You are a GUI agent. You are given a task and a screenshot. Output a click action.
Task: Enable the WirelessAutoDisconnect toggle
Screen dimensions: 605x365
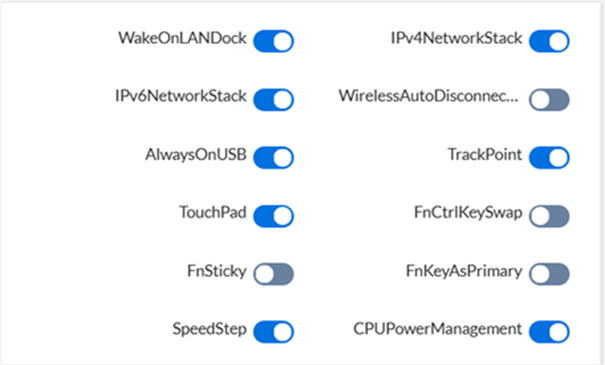pos(549,100)
